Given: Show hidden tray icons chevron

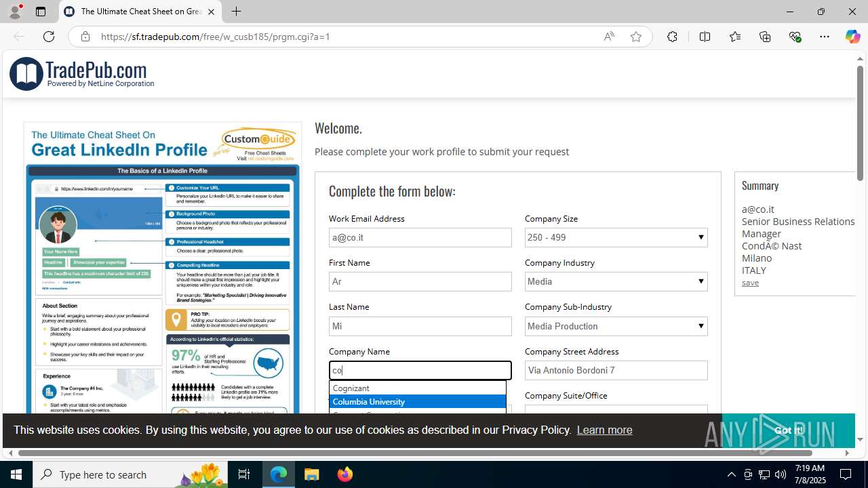Looking at the screenshot, I should tap(731, 474).
